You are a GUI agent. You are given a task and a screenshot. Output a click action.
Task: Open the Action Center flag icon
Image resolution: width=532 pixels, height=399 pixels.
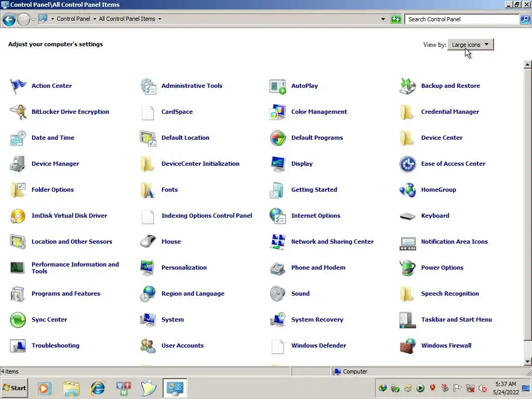click(18, 86)
